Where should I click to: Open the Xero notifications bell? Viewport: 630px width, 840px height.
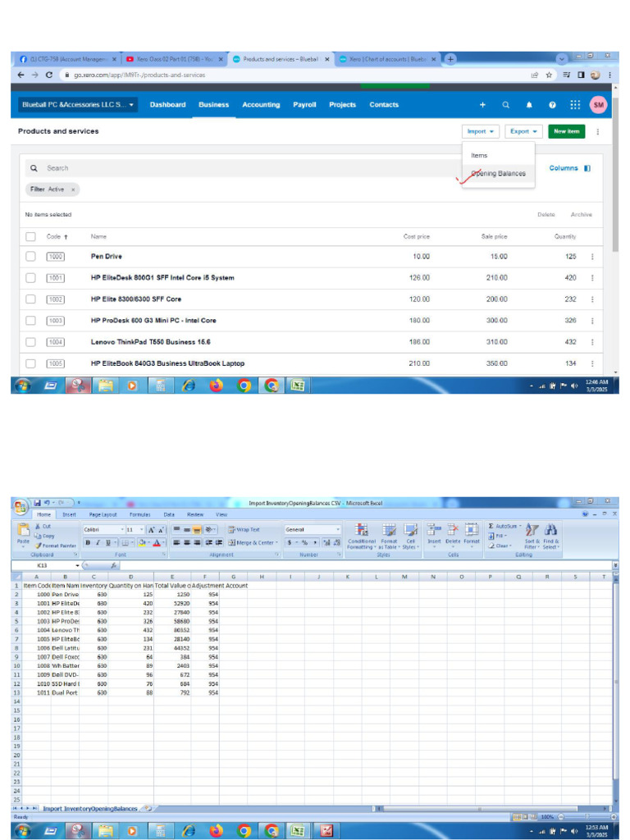tap(529, 105)
